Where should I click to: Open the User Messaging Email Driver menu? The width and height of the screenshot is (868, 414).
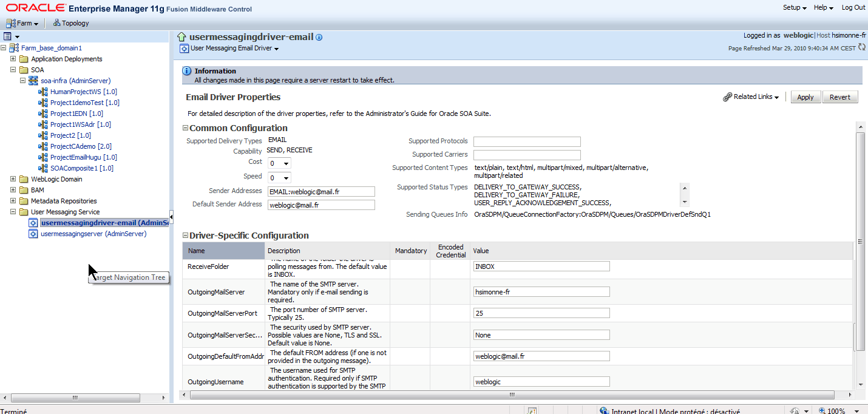[x=234, y=49]
